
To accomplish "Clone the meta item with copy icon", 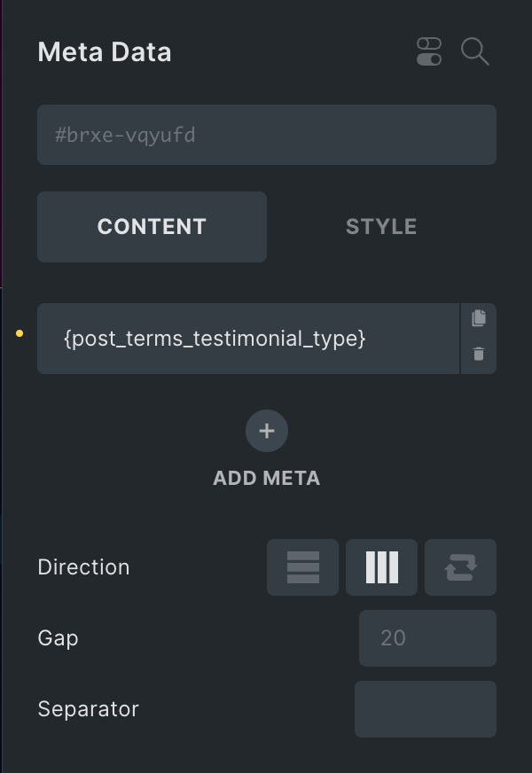I will click(479, 319).
